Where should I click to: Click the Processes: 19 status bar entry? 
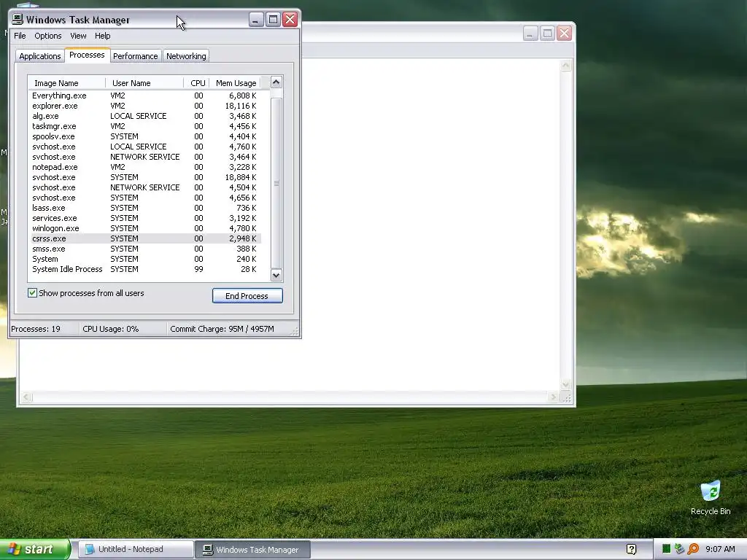tap(44, 329)
